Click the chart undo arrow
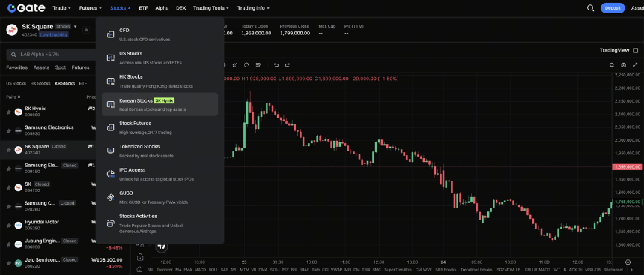Screen dimensions: 644x275 [x=276, y=65]
